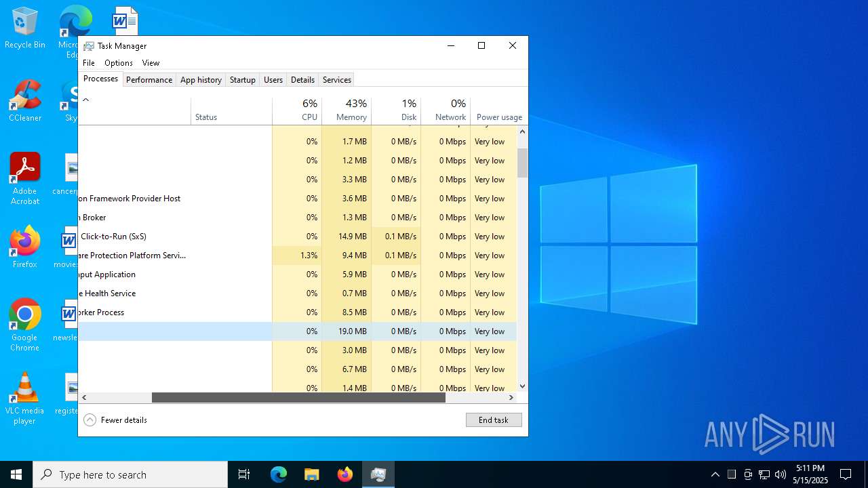Click the Windows Start button

pos(16,474)
